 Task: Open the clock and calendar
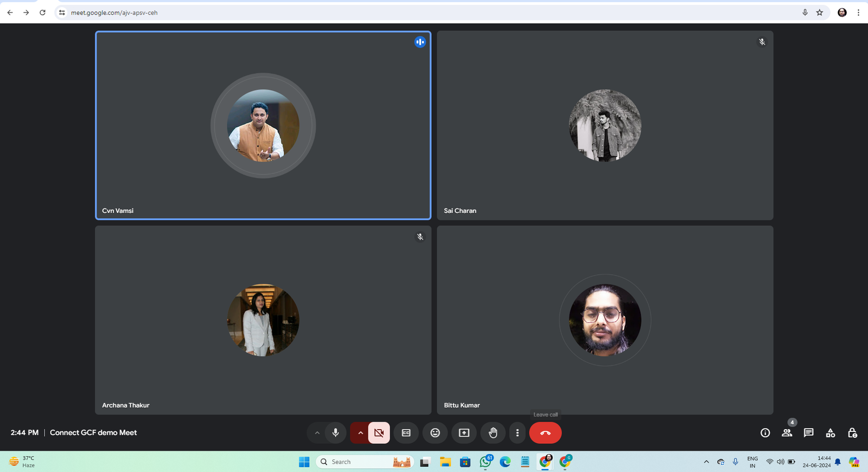[x=816, y=462]
